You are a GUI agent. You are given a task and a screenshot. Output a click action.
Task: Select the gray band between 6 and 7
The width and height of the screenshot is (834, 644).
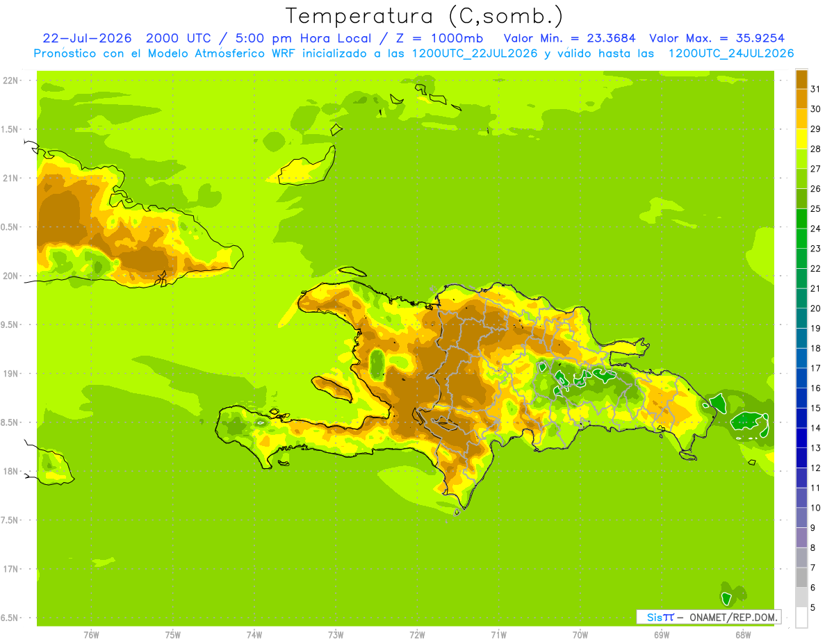pos(801,577)
